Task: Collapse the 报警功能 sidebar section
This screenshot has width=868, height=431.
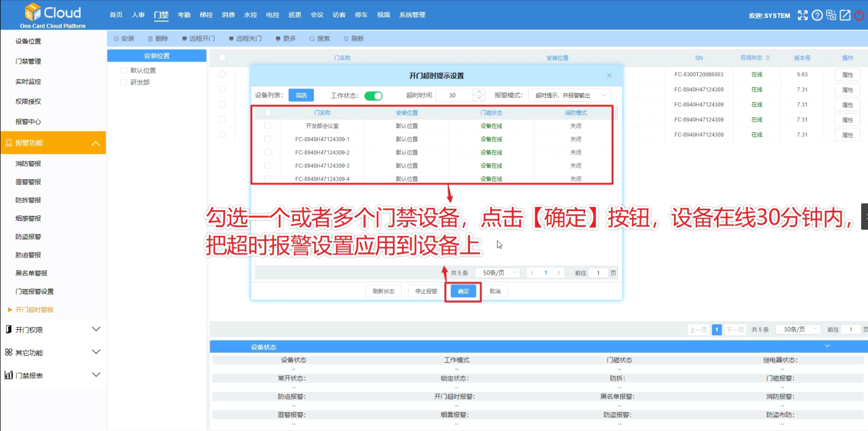Action: pos(95,143)
